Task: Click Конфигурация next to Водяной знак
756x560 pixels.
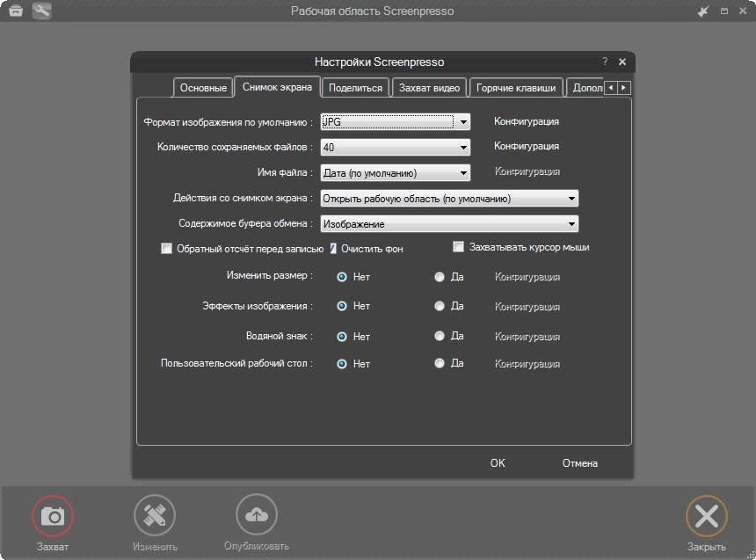Action: (x=527, y=337)
